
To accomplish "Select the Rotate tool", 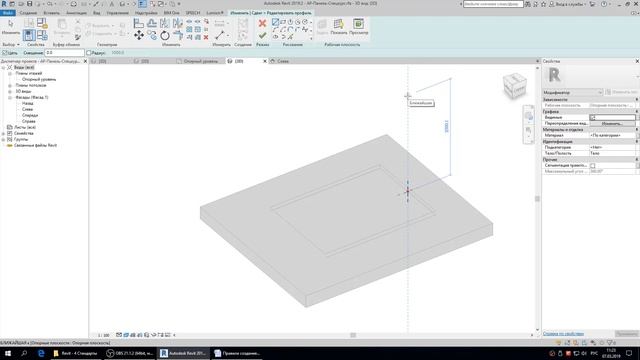I will (165, 36).
